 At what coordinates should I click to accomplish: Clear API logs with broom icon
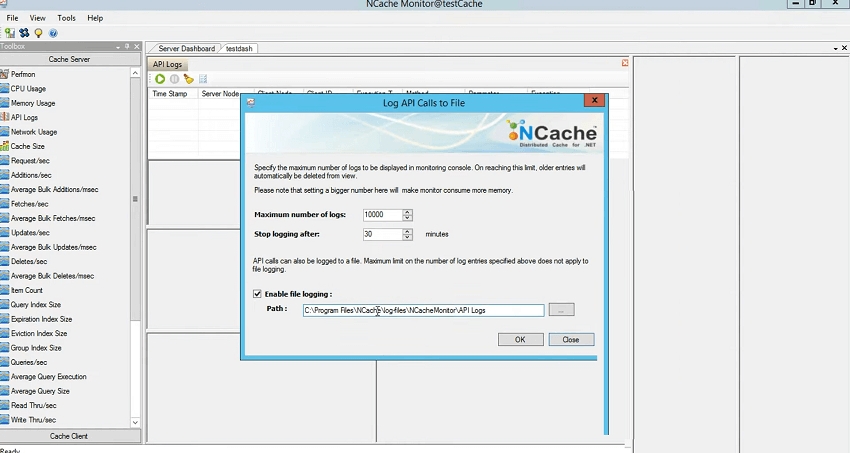click(189, 79)
